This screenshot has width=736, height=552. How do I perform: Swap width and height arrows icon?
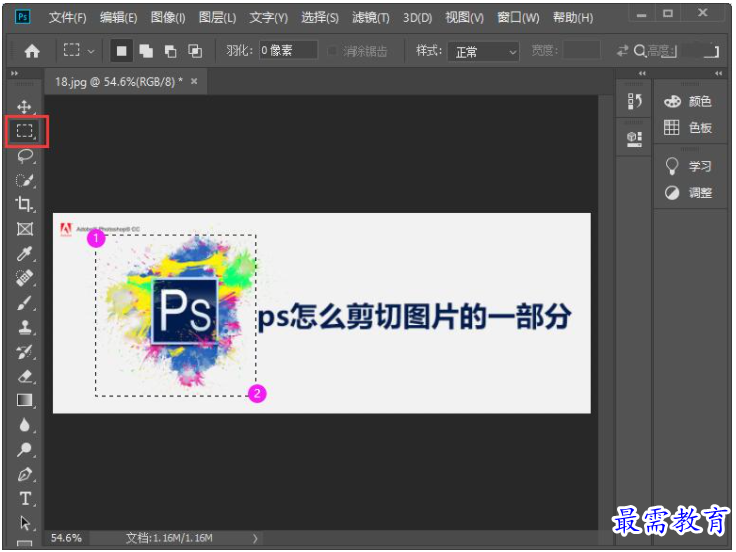[x=622, y=50]
